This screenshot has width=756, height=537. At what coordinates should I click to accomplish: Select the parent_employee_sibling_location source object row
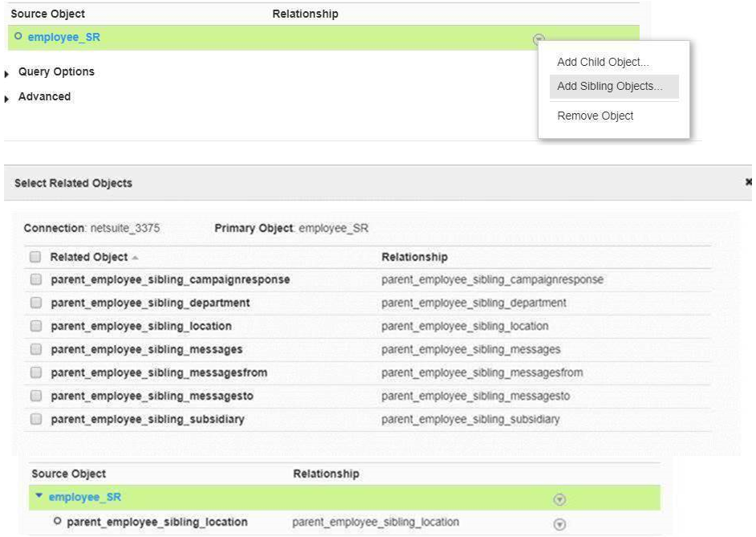coord(345,523)
